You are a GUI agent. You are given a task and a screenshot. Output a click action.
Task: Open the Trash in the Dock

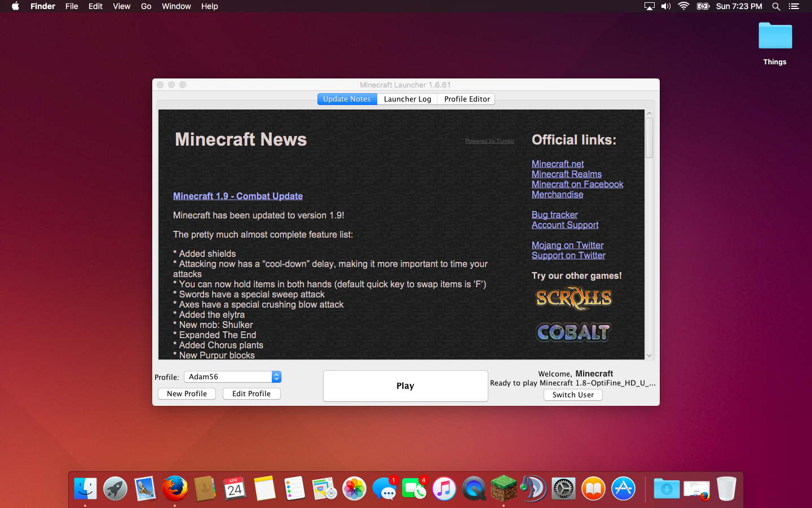coord(726,489)
